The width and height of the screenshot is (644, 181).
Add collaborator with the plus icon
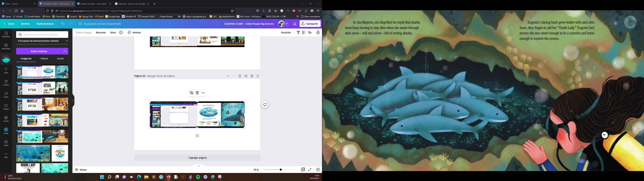287,24
